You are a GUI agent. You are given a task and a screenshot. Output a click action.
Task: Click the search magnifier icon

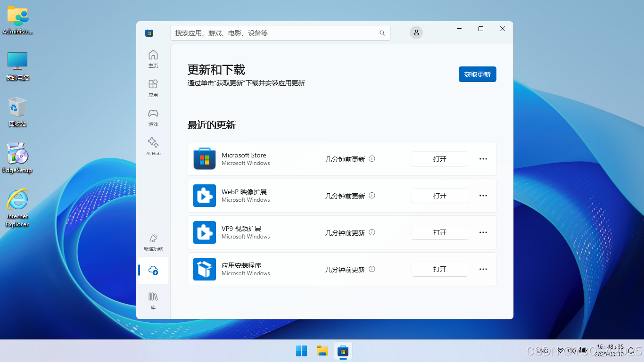pyautogui.click(x=382, y=33)
